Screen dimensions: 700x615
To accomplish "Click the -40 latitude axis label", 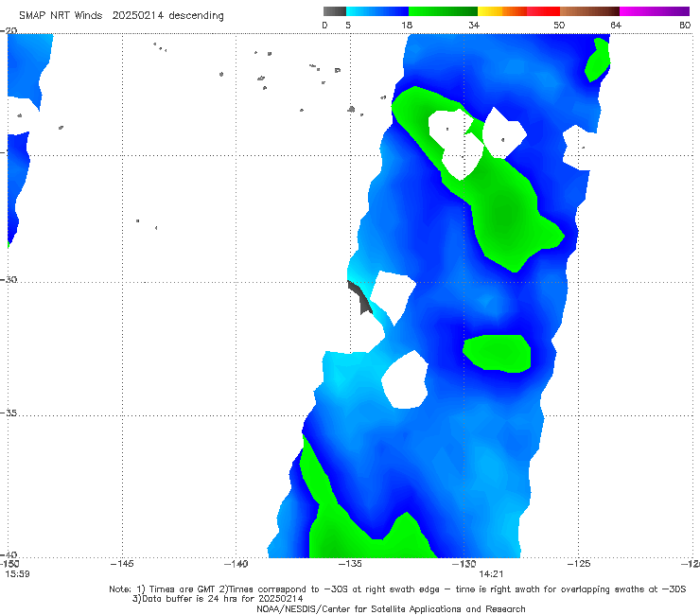I will coord(9,554).
